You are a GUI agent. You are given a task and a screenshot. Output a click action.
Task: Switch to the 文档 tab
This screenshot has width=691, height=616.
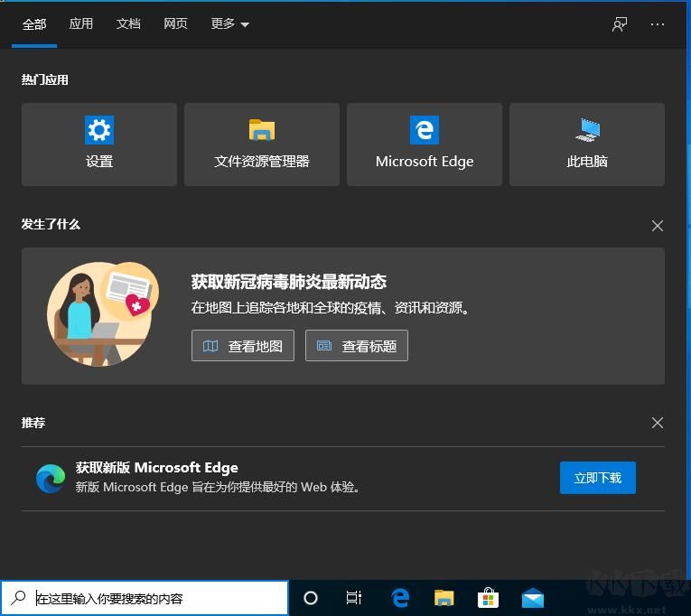click(128, 24)
